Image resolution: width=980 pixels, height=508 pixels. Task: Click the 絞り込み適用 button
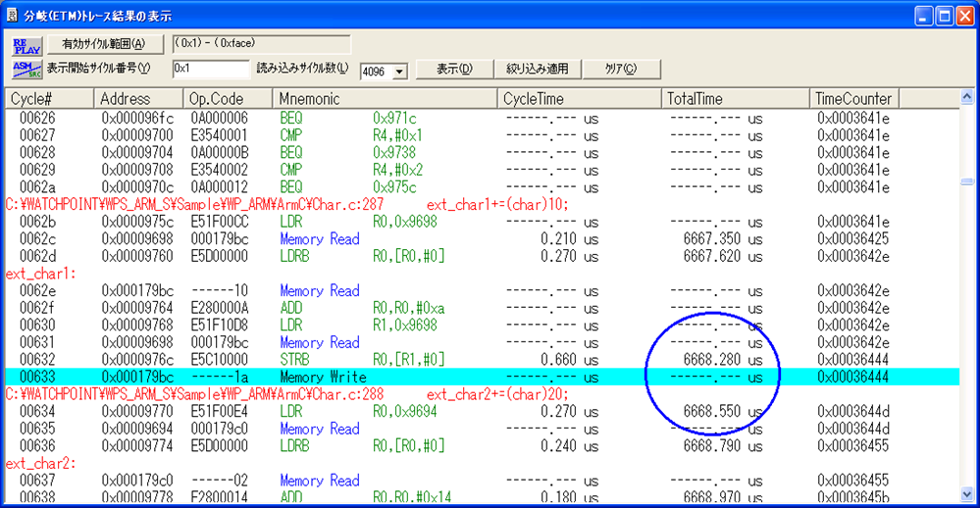click(537, 70)
